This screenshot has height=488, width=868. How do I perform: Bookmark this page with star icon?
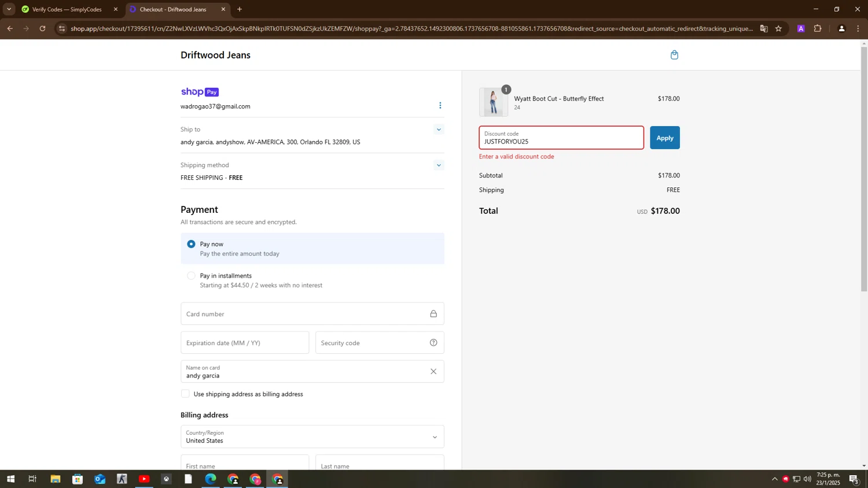(x=779, y=28)
